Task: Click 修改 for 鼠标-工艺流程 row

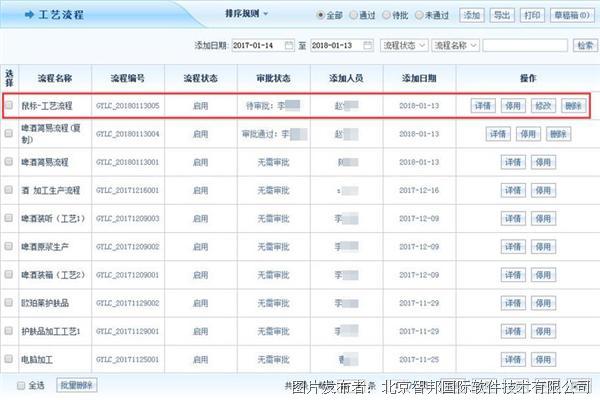Action: point(543,106)
